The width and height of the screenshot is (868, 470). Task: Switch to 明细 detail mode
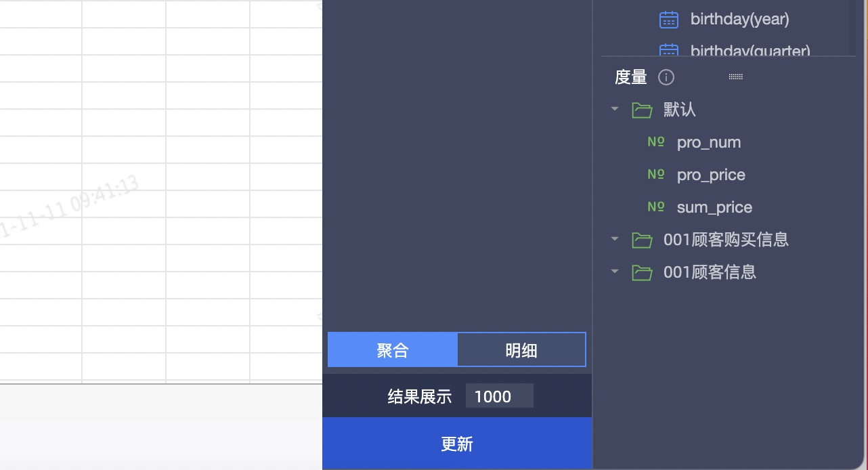coord(521,350)
